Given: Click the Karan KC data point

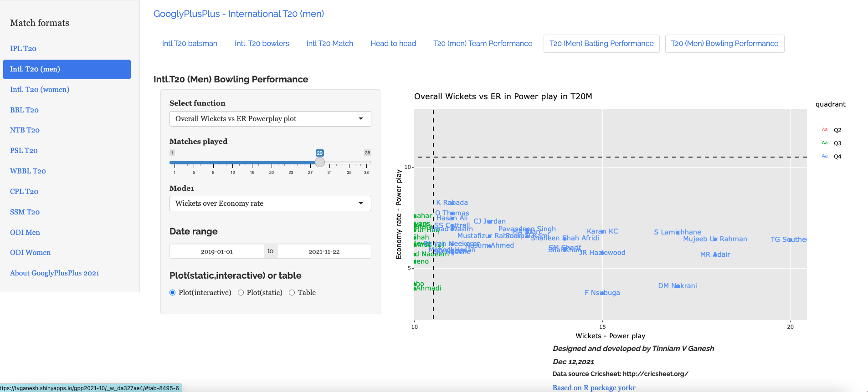Looking at the screenshot, I should pos(602,231).
